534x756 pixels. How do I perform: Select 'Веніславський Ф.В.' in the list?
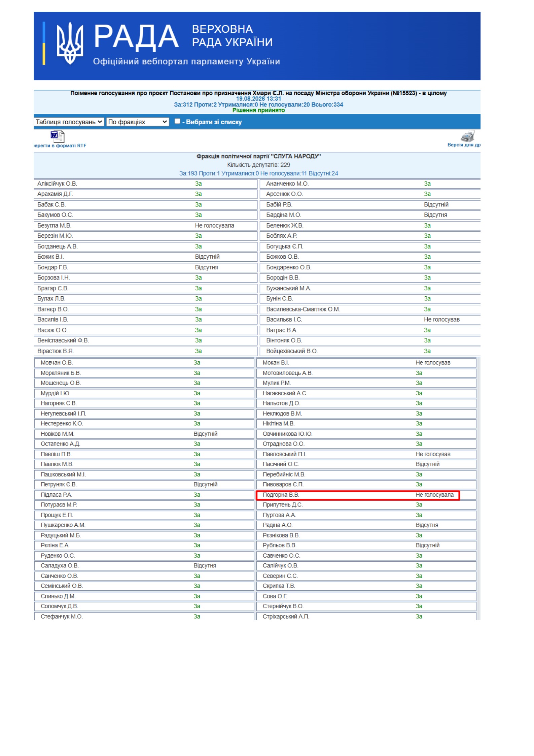[63, 340]
